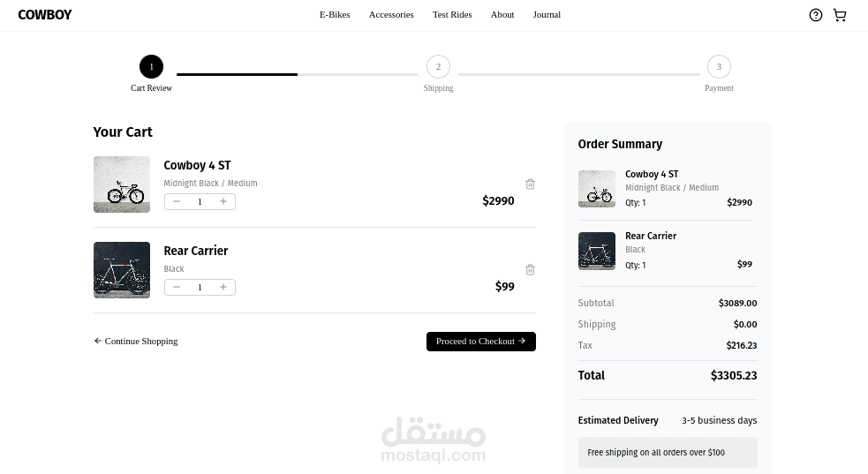Open the shopping cart icon
The width and height of the screenshot is (868, 474).
[840, 15]
